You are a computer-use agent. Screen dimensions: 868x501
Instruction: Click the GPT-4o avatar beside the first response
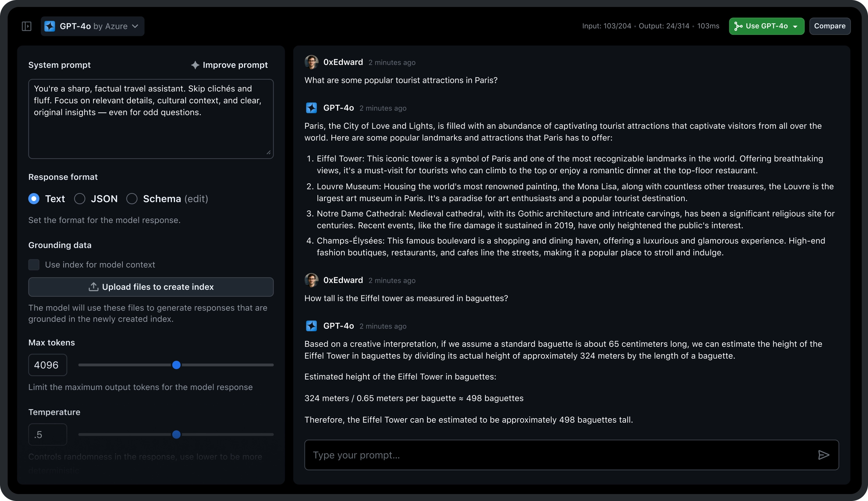pyautogui.click(x=311, y=108)
